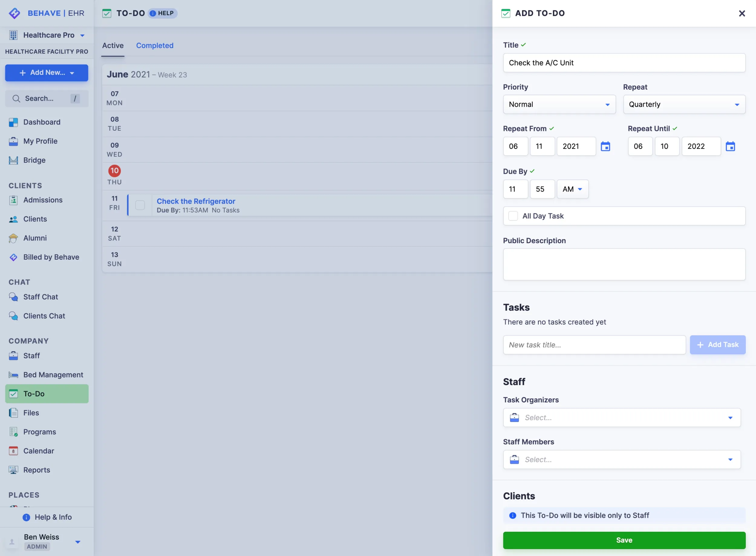Open the Repeat Until date picker calendar
Screen dimensions: 756x556
point(730,146)
